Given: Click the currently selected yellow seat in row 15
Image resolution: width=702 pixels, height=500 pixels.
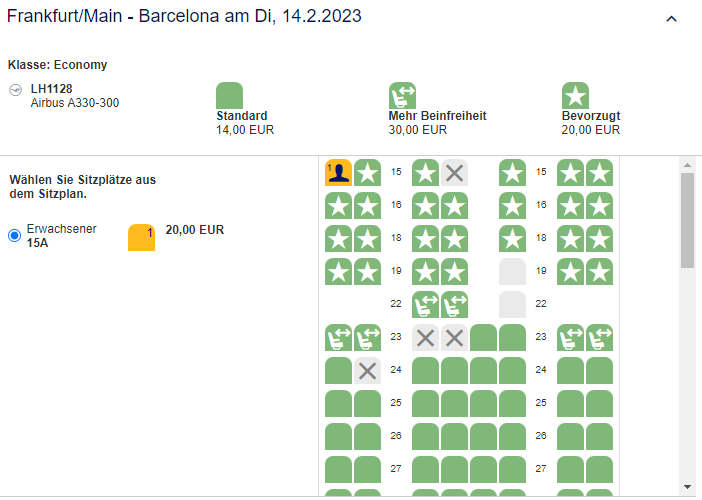Looking at the screenshot, I should coord(338,172).
